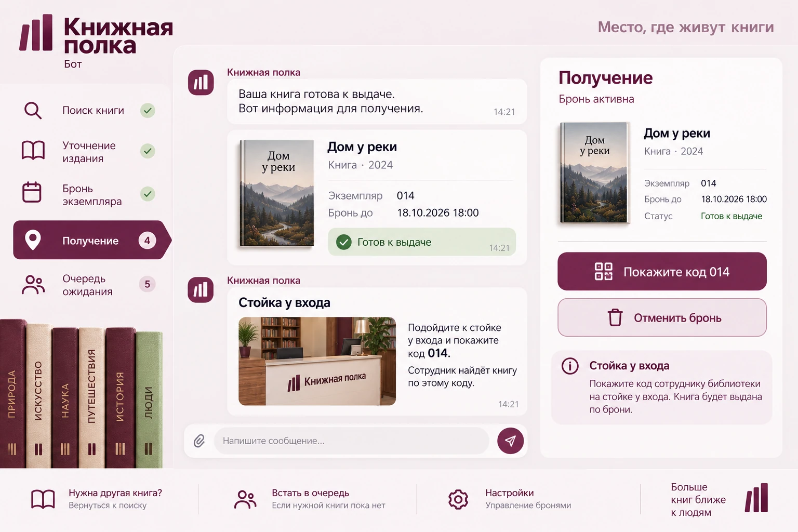Click the open book icon beside Уточнение издания
798x532 pixels.
click(x=33, y=151)
